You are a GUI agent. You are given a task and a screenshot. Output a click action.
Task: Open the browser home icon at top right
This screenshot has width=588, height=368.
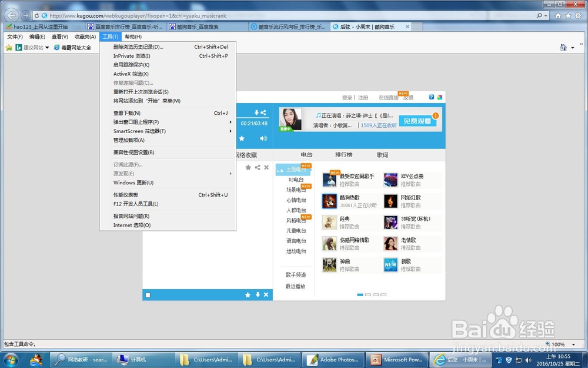pos(559,15)
